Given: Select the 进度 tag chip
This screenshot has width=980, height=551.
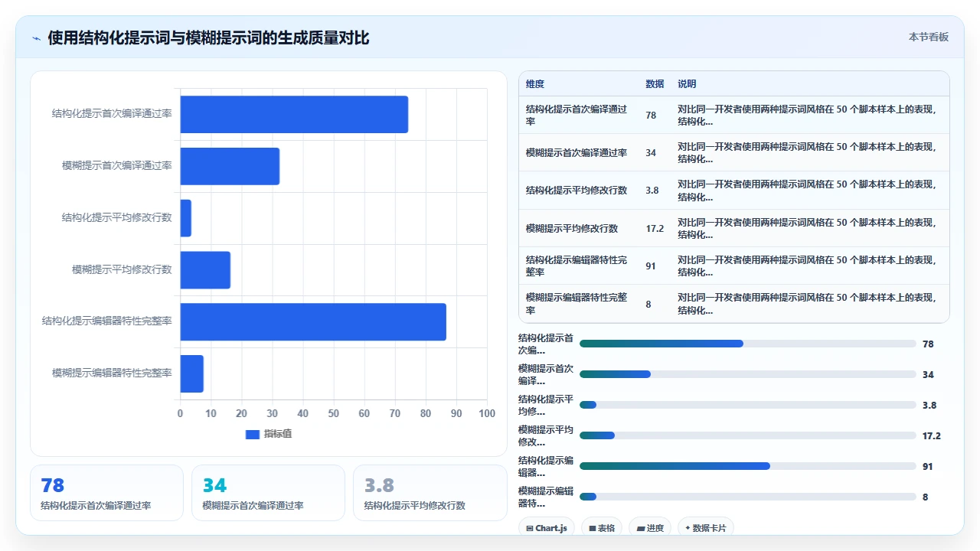Looking at the screenshot, I should click(x=650, y=528).
